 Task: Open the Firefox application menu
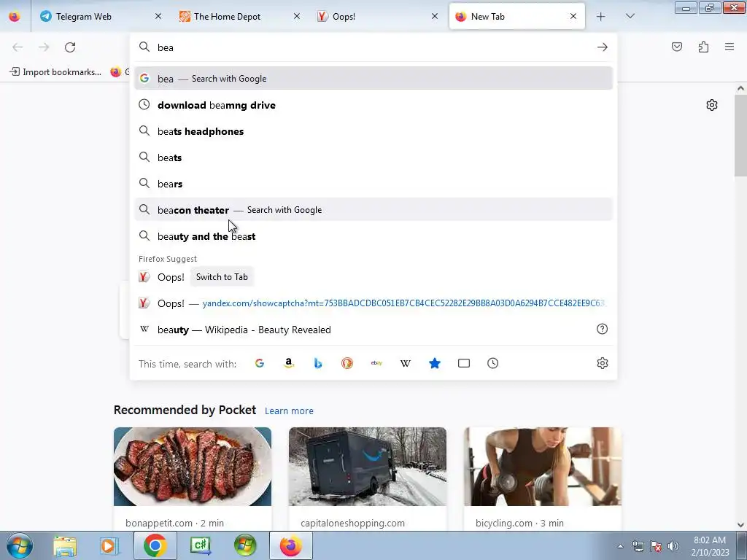pyautogui.click(x=729, y=47)
